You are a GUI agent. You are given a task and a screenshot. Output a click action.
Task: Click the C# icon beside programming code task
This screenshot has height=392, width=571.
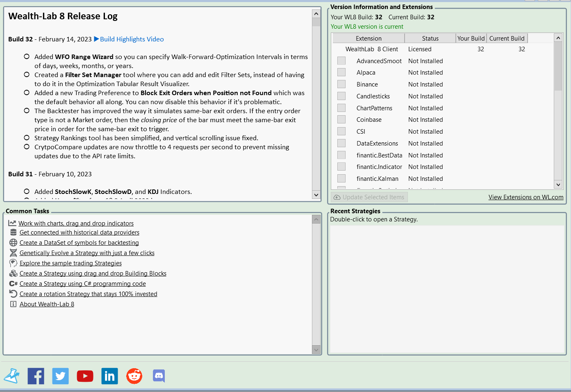[14, 284]
